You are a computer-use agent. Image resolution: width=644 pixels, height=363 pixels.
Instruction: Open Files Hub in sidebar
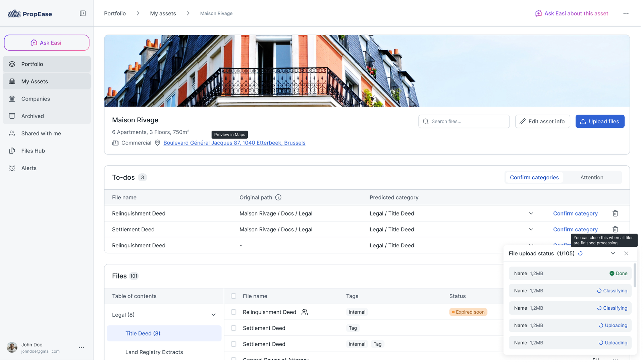(33, 151)
